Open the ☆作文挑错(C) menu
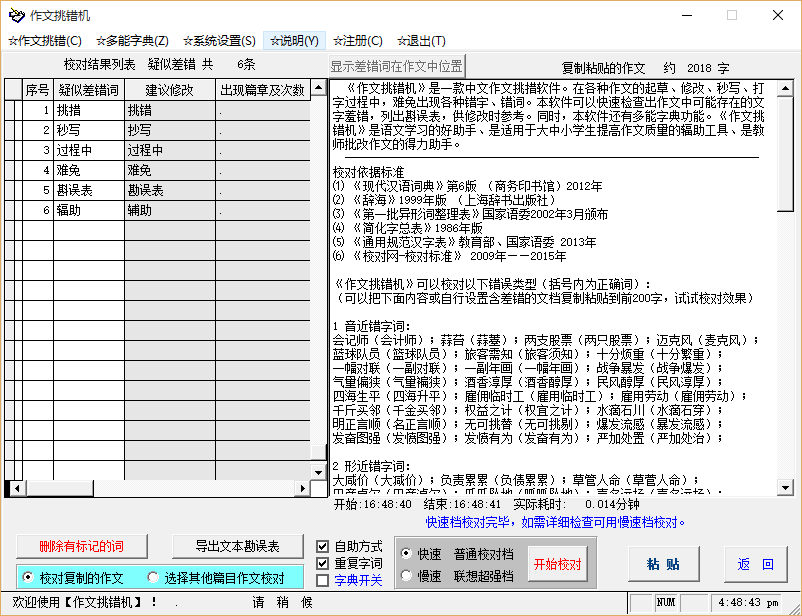Image resolution: width=802 pixels, height=616 pixels. click(x=46, y=40)
